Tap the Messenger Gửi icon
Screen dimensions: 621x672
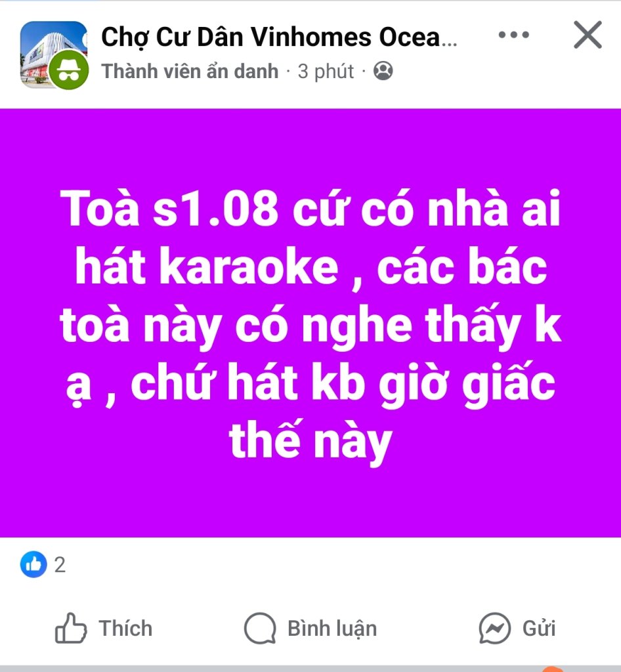(494, 628)
